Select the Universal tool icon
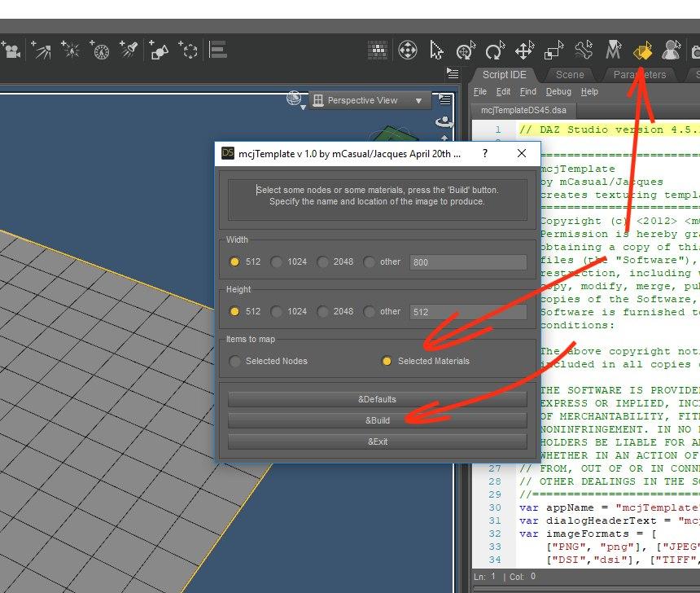This screenshot has height=593, width=700. coord(408,50)
